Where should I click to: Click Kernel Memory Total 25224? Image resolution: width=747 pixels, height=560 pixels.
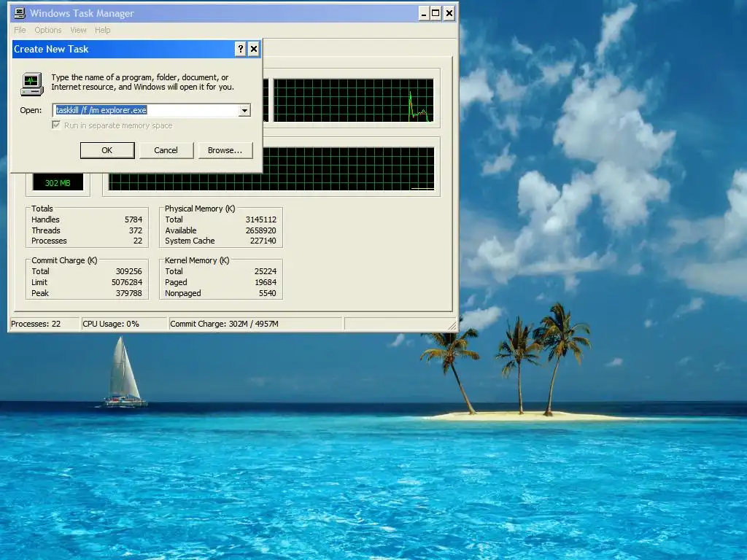pyautogui.click(x=266, y=271)
